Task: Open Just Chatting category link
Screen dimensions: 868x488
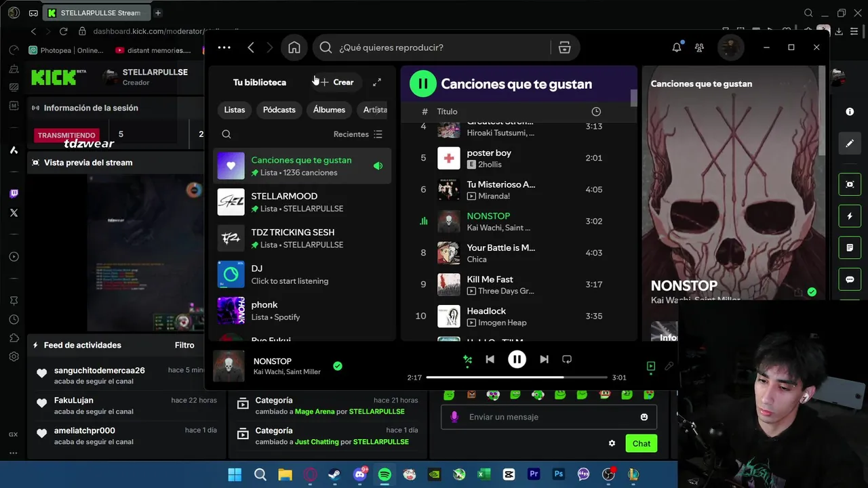Action: click(x=317, y=442)
